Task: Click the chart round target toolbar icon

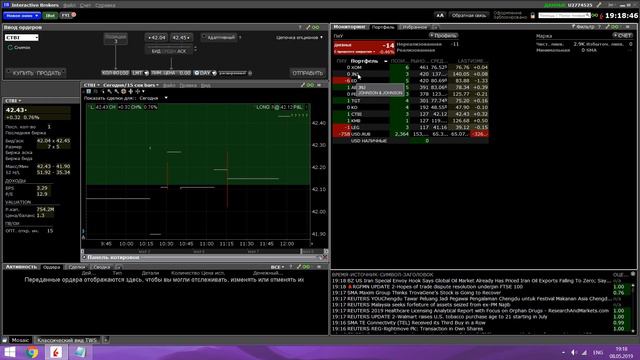Action: pyautogui.click(x=124, y=91)
